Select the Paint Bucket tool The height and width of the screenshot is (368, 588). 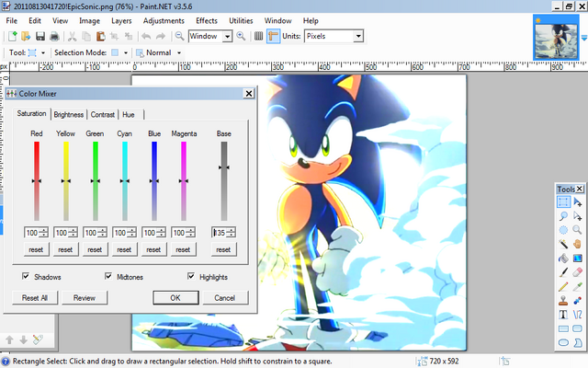tap(563, 259)
